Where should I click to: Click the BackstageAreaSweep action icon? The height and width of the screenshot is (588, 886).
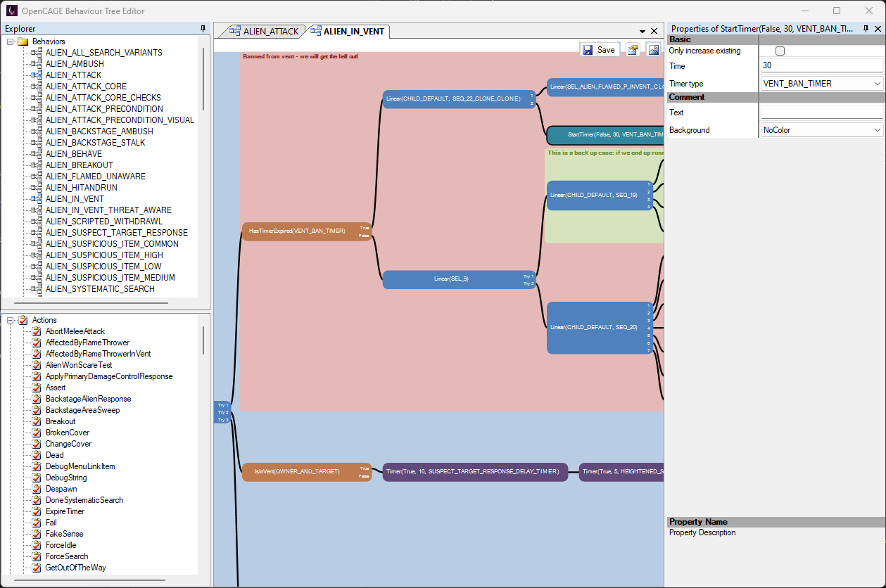(x=37, y=410)
